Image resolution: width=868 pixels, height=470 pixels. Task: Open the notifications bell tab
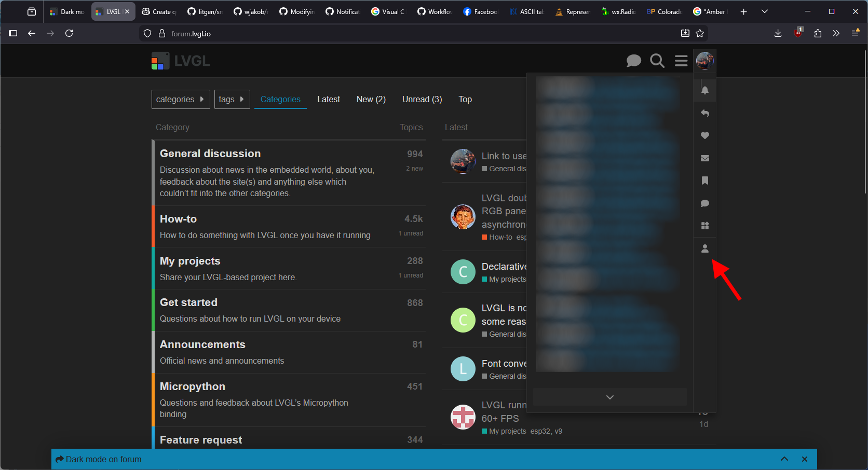point(704,90)
